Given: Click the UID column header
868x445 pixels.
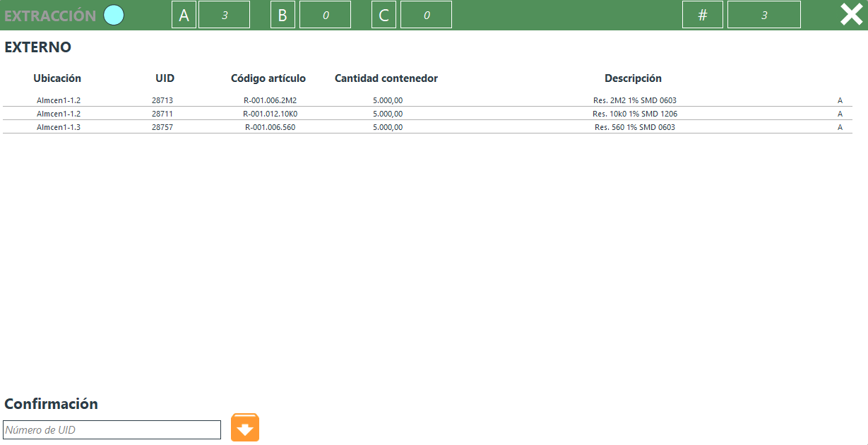Looking at the screenshot, I should pos(165,78).
